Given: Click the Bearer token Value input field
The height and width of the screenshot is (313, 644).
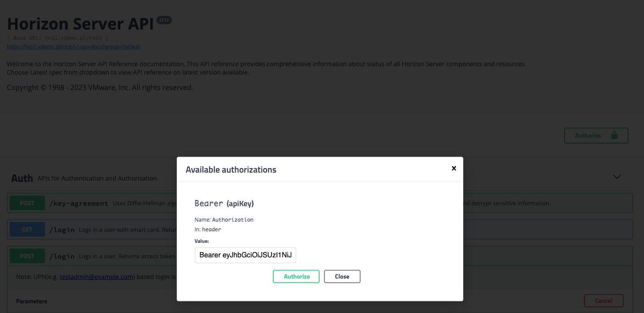Looking at the screenshot, I should click(x=245, y=255).
